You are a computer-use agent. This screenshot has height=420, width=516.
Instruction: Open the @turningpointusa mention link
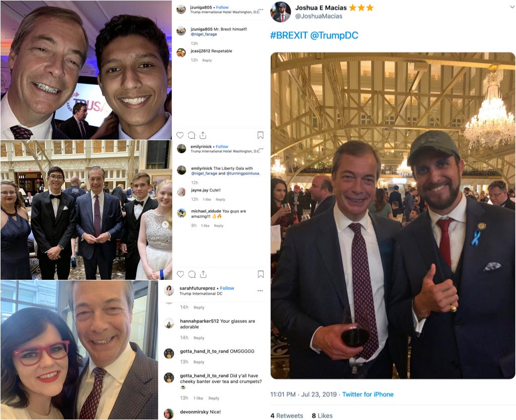point(243,173)
